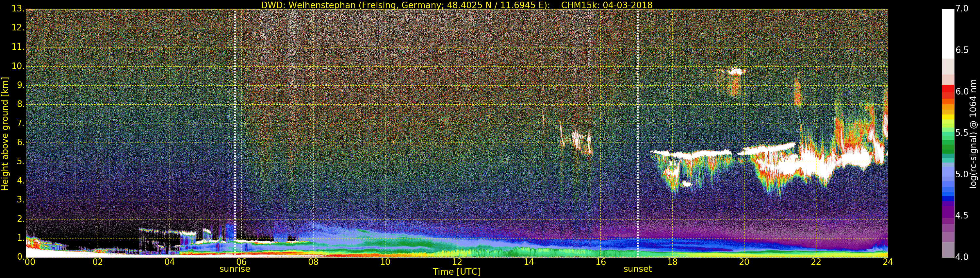This screenshot has height=278, width=980.
Task: Click the 'sunset' label below the axis
Action: (638, 269)
